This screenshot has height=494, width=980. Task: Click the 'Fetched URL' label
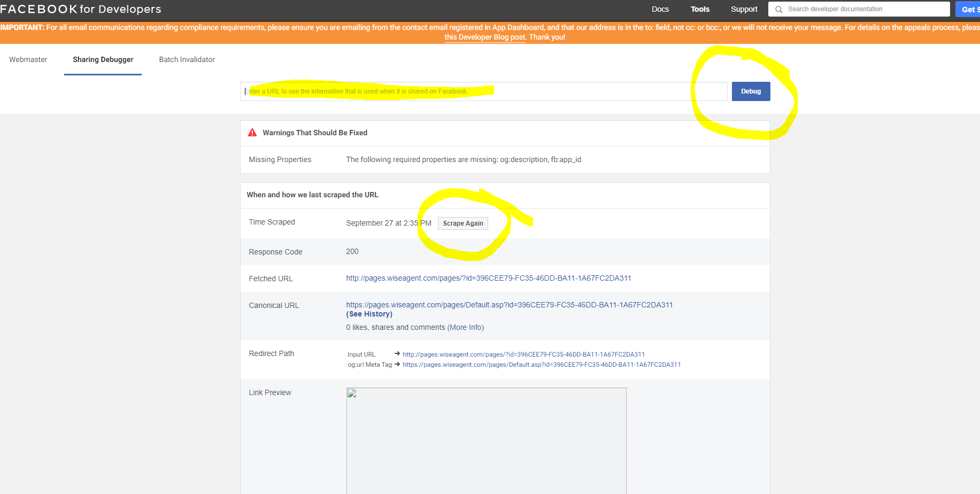click(x=271, y=279)
